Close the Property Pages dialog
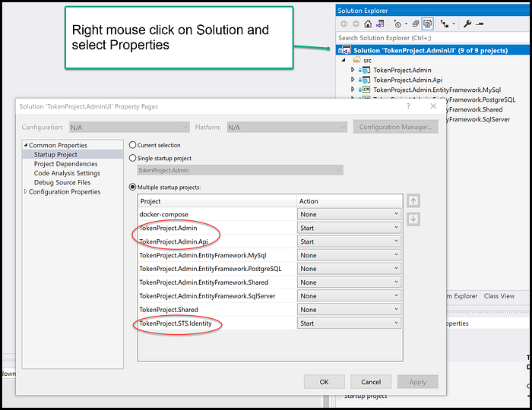 point(433,106)
